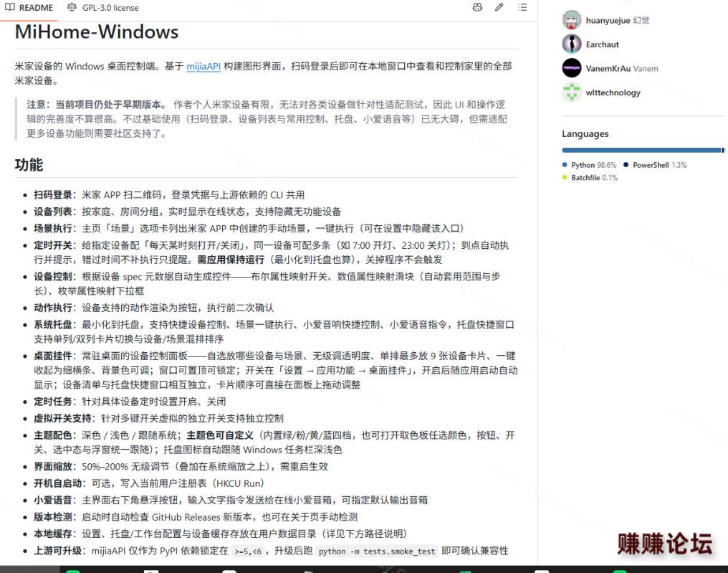Click the "python -m tests.smoke_test" code snippet
Screen dimensions: 728x573
[x=377, y=551]
